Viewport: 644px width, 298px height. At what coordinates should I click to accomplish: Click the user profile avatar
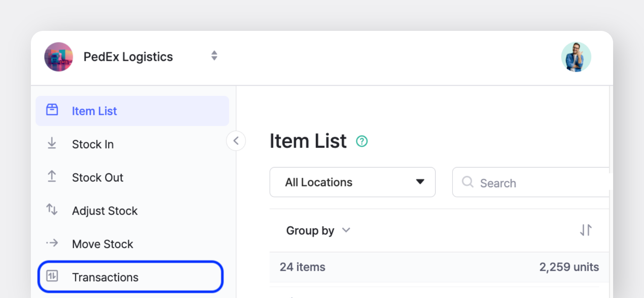pyautogui.click(x=576, y=56)
